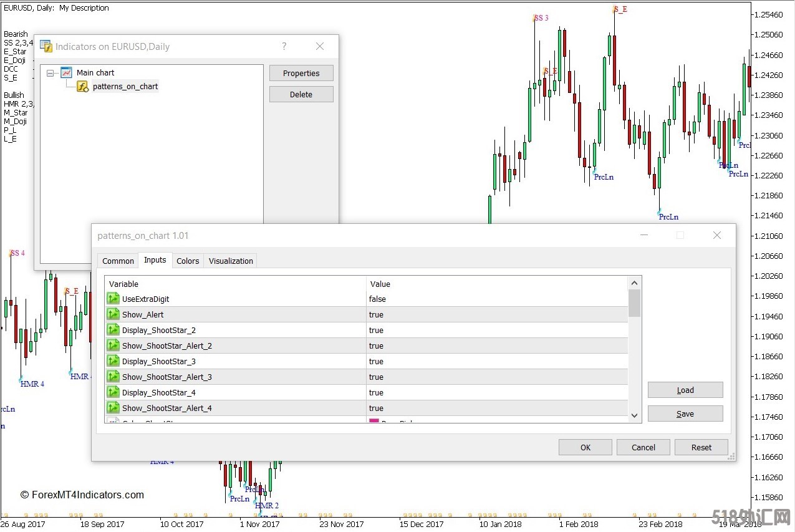The image size is (795, 532).
Task: Collapse the Main chart tree node
Action: click(x=50, y=73)
